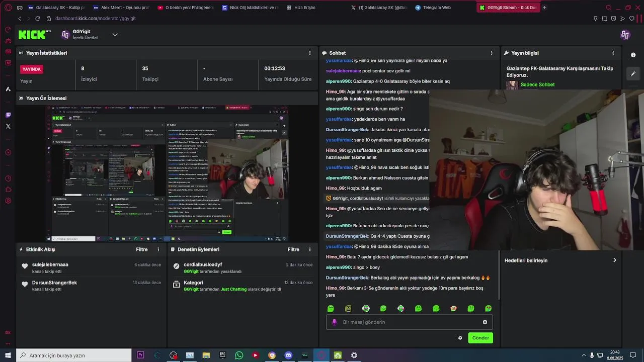Click the Opera GX logo menu

[x=8, y=8]
